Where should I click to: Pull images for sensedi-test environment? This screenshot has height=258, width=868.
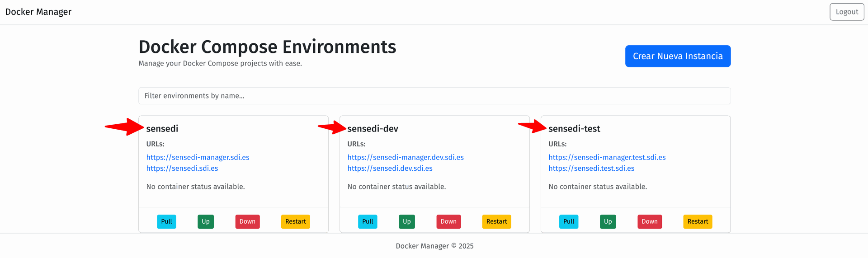569,221
